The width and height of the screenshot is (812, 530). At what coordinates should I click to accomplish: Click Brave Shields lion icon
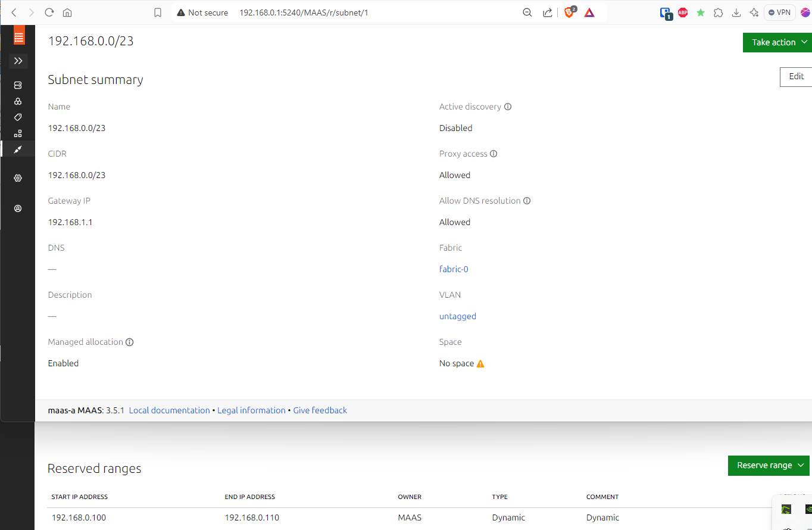click(x=569, y=13)
